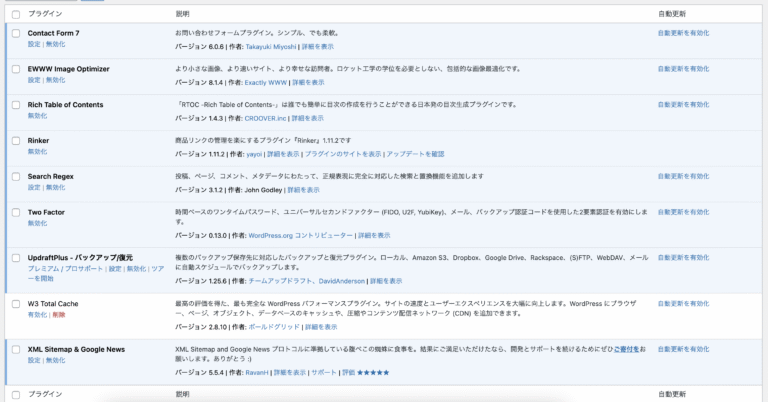Click the red 削除 link for W3 Total Cache
Image resolution: width=768 pixels, height=402 pixels.
click(x=59, y=315)
